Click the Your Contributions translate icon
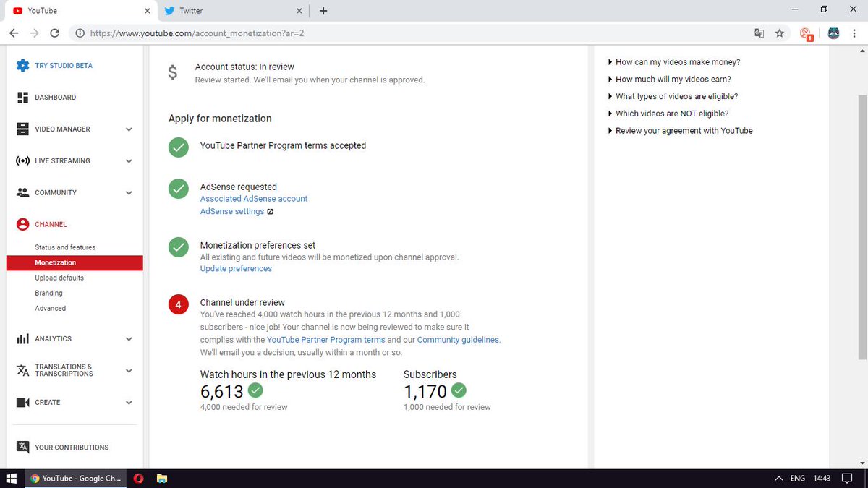 click(x=22, y=447)
